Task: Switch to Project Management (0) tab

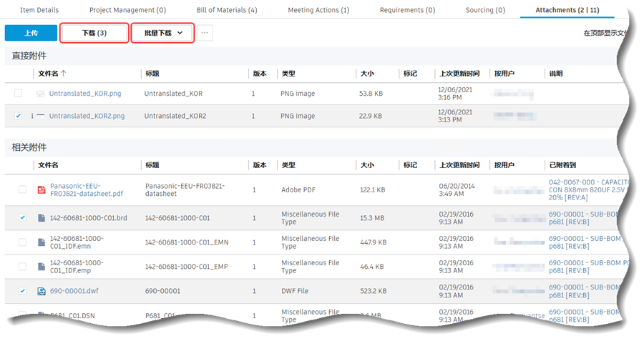Action: pyautogui.click(x=128, y=10)
